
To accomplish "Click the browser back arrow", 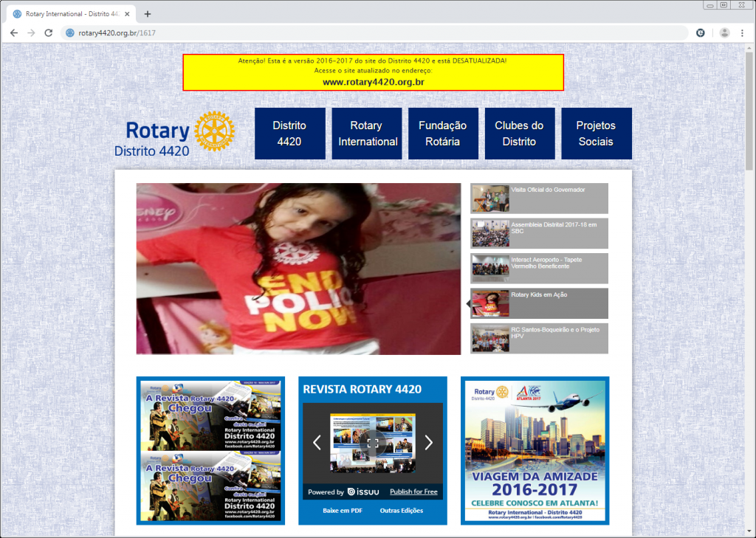I will pyautogui.click(x=13, y=33).
